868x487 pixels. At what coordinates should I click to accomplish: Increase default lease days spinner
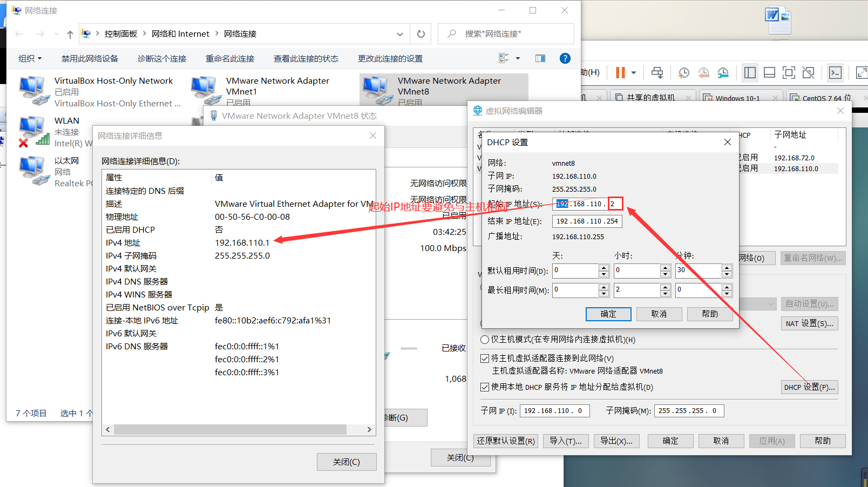coord(604,267)
